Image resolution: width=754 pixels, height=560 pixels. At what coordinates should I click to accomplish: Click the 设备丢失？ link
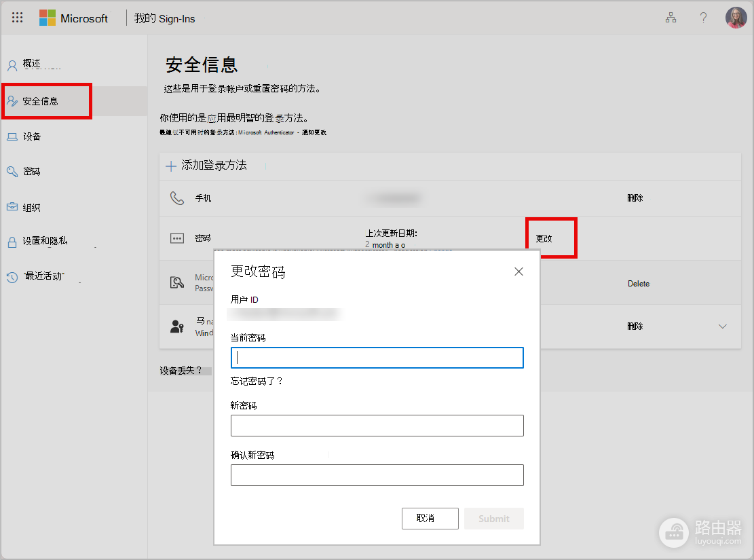[x=181, y=371]
